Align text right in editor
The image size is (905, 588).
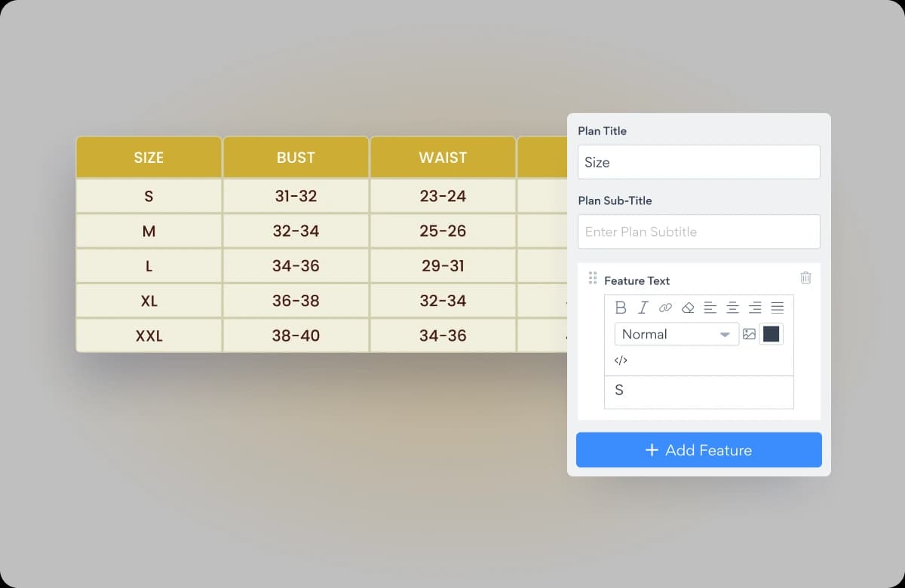click(755, 308)
